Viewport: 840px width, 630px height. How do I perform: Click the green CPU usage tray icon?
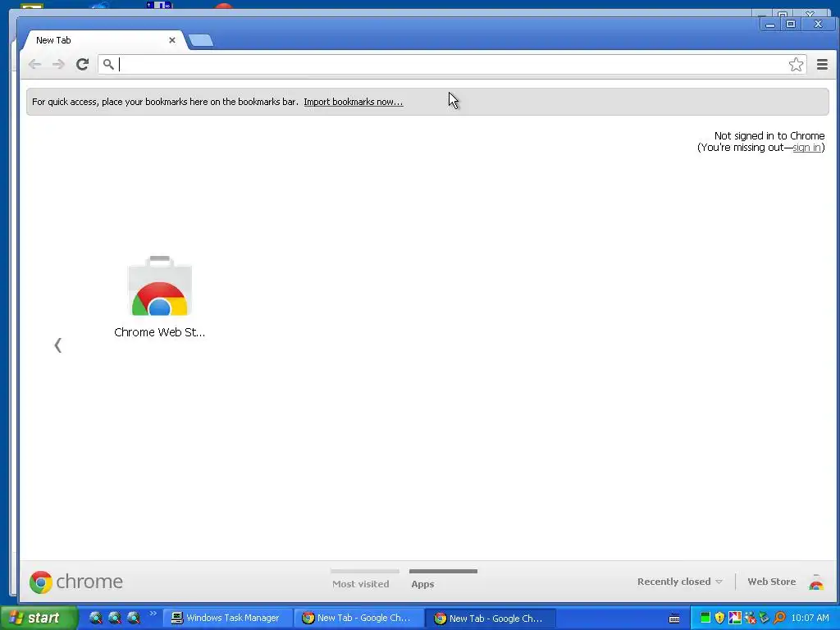(x=705, y=618)
